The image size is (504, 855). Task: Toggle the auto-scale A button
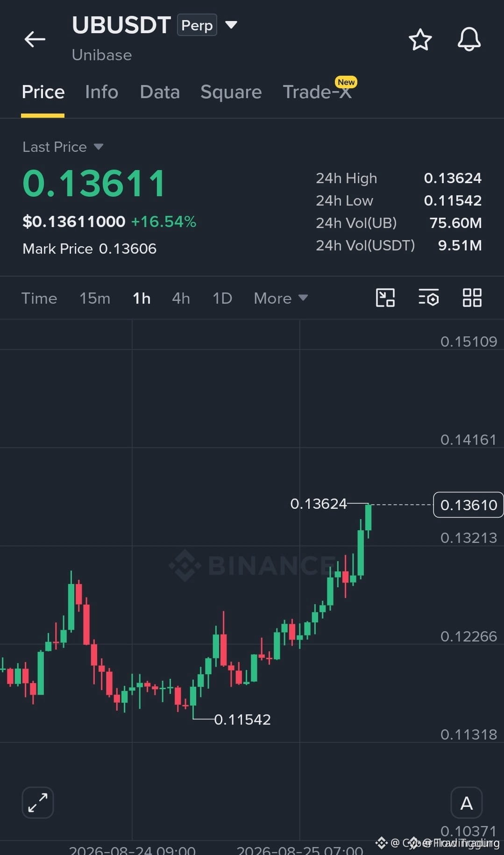(466, 803)
